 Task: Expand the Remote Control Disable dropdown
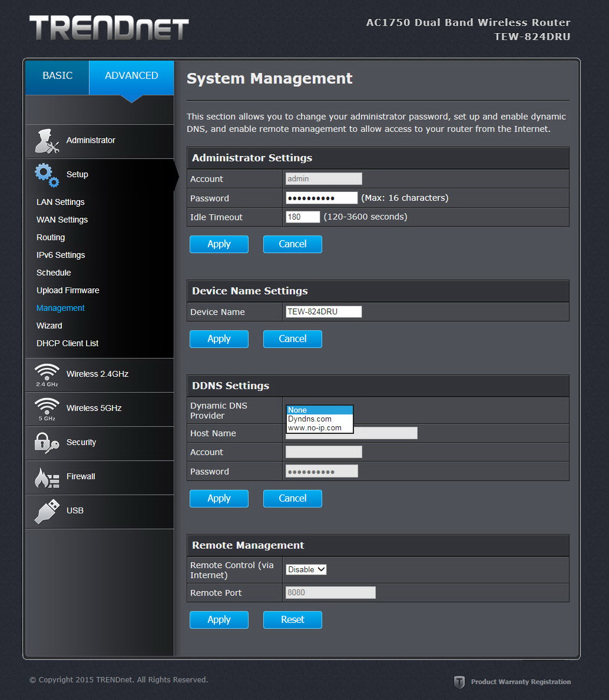(306, 570)
